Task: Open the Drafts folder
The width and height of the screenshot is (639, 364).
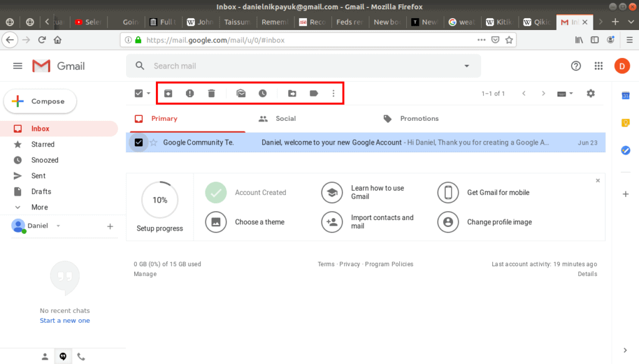Action: (41, 191)
